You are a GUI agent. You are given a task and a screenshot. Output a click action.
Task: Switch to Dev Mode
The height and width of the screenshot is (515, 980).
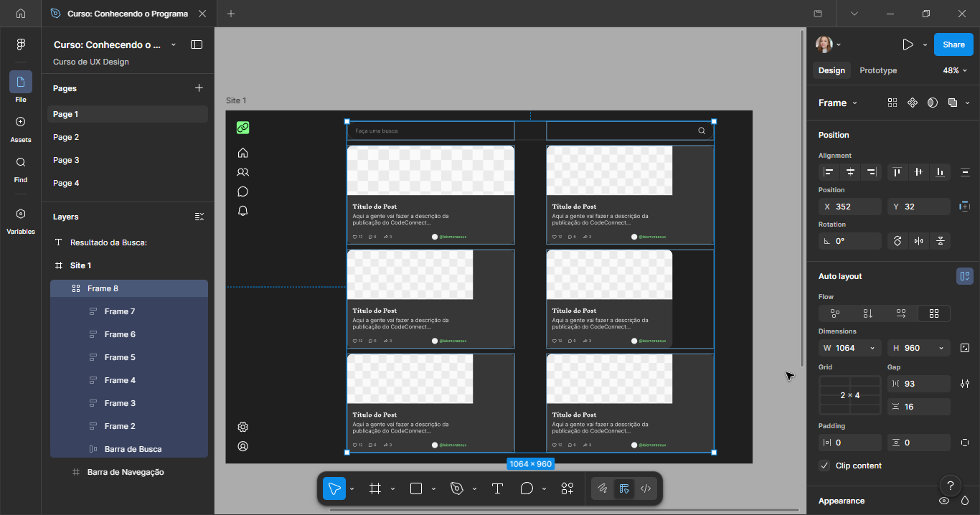(x=646, y=488)
